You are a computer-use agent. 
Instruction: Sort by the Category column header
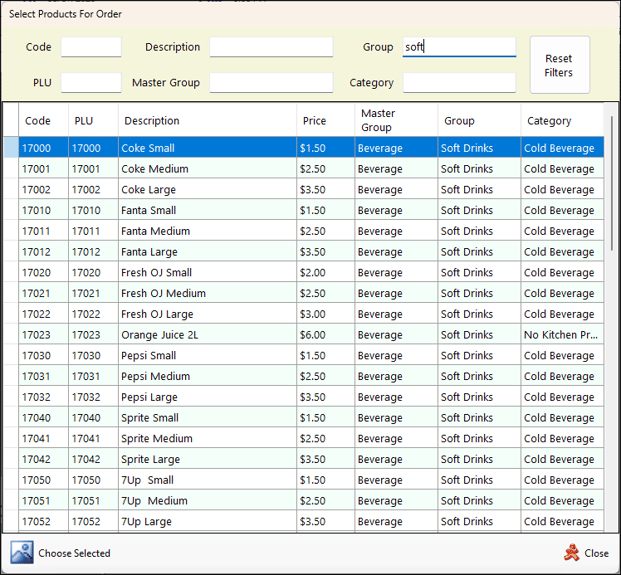pyautogui.click(x=562, y=120)
